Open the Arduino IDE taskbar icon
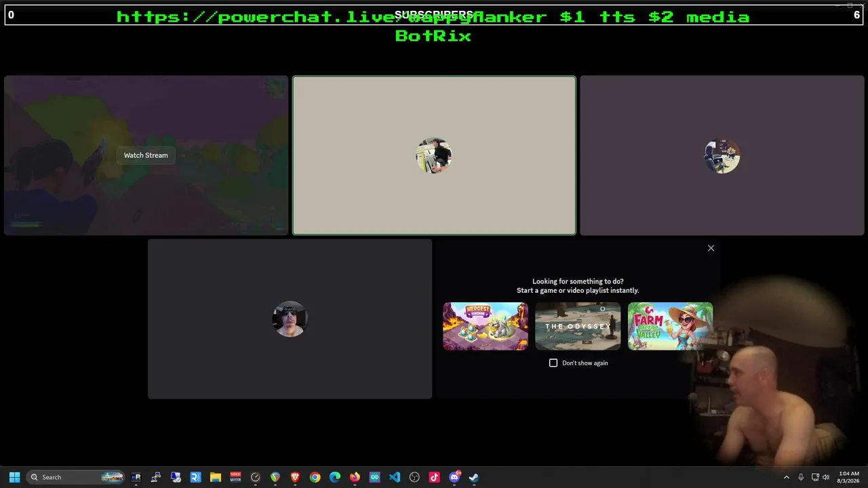Screen dimensions: 868x488 coord(374,477)
